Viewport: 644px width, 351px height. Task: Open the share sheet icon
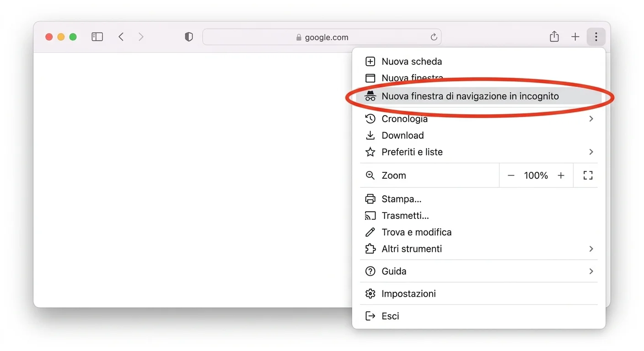click(x=554, y=37)
